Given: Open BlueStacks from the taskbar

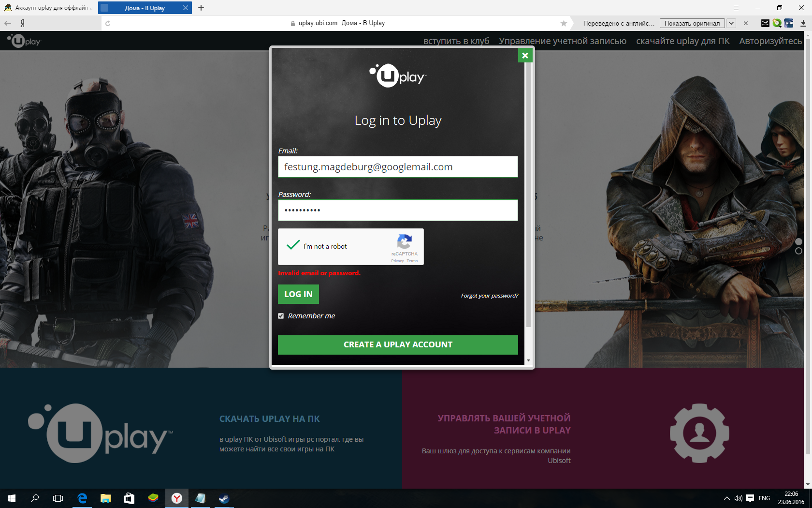Looking at the screenshot, I should coord(153,498).
